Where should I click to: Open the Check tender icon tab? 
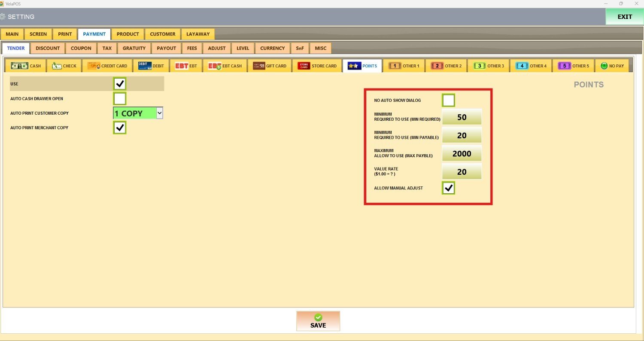coord(58,66)
